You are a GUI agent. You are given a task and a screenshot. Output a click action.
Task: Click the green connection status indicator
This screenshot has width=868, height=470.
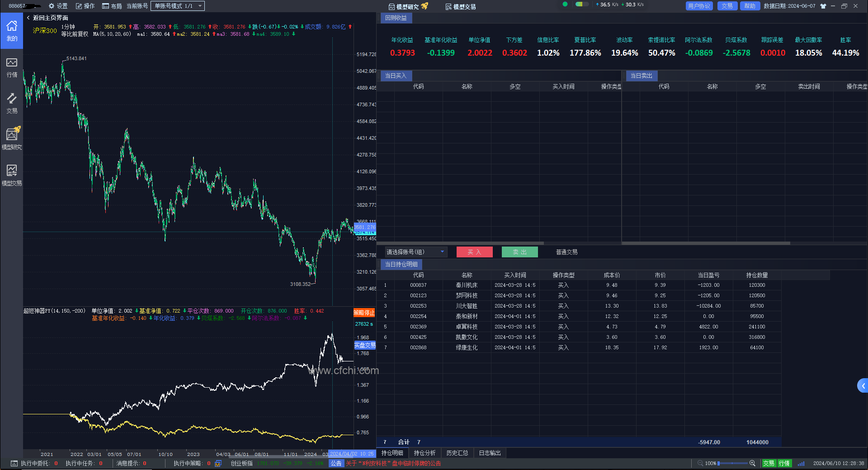(565, 5)
